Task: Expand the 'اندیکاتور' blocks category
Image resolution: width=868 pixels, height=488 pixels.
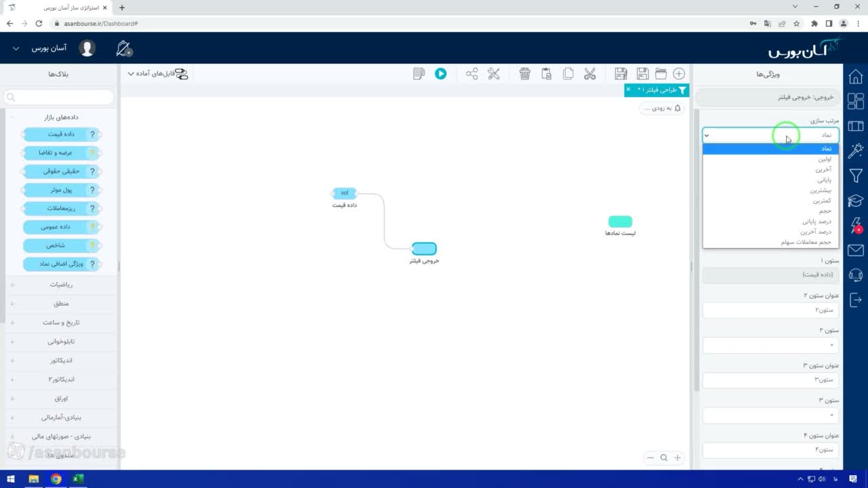Action: [61, 361]
